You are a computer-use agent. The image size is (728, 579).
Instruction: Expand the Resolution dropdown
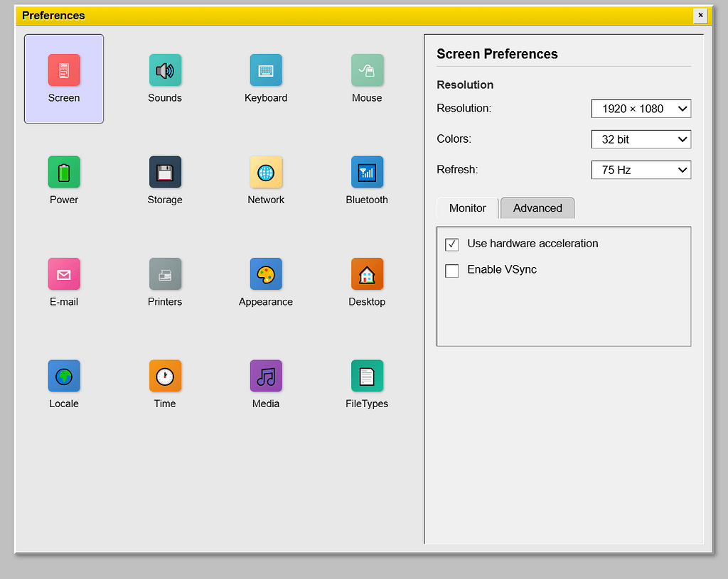641,109
